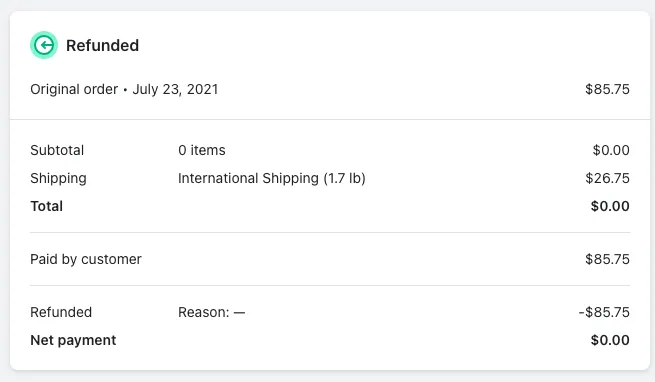Select the Refunded heading text

coord(102,46)
